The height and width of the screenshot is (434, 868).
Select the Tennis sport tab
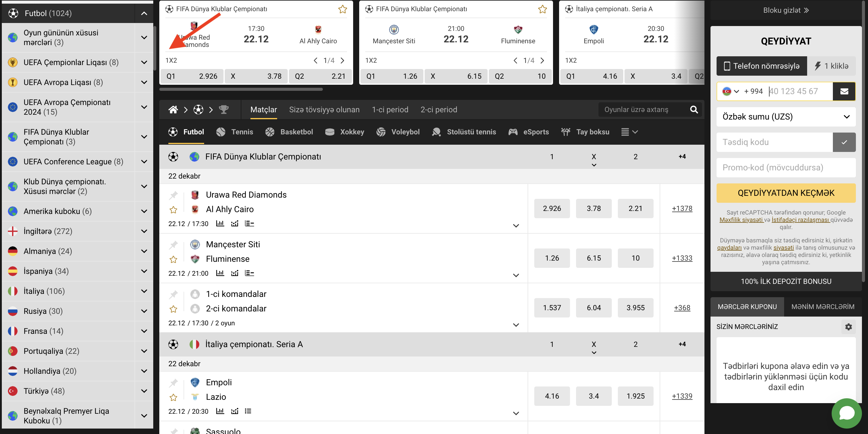click(235, 132)
